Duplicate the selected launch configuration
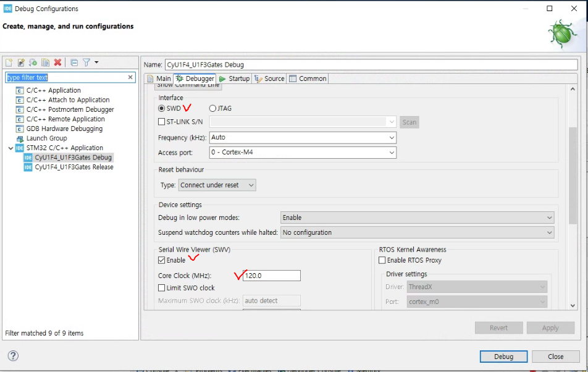Image resolution: width=588 pixels, height=372 pixels. tap(45, 62)
